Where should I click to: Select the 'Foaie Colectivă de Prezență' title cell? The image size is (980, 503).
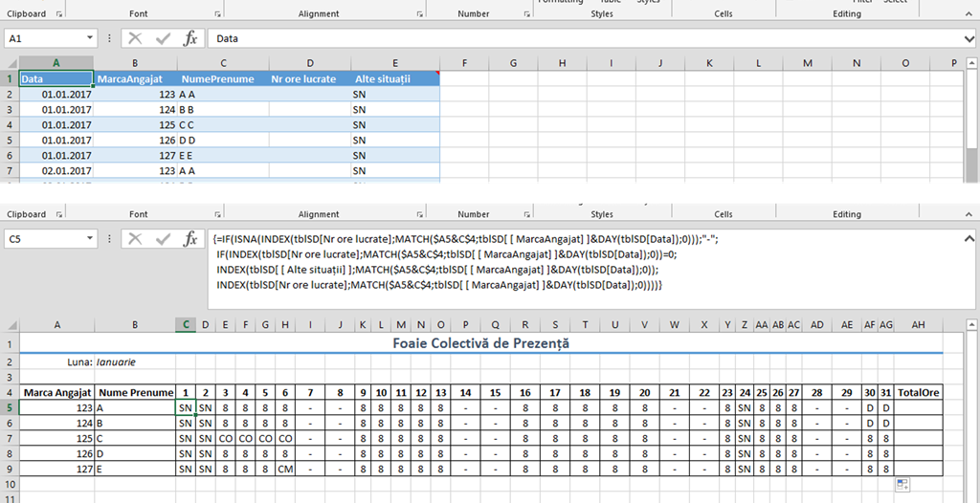coord(480,342)
